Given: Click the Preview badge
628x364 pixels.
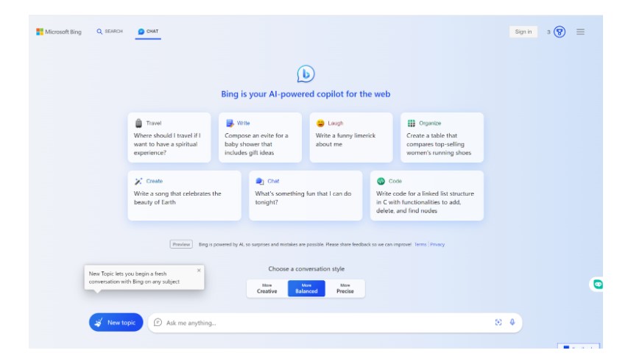Looking at the screenshot, I should pos(181,244).
